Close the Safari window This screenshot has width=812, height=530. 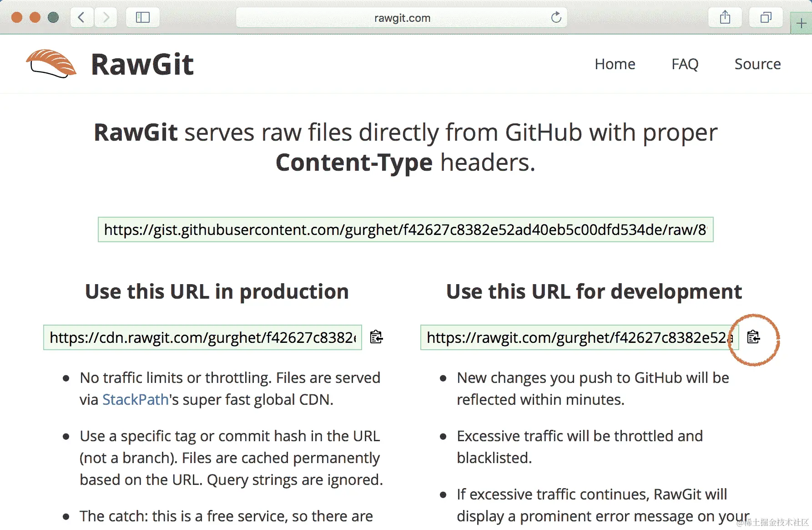tap(17, 18)
